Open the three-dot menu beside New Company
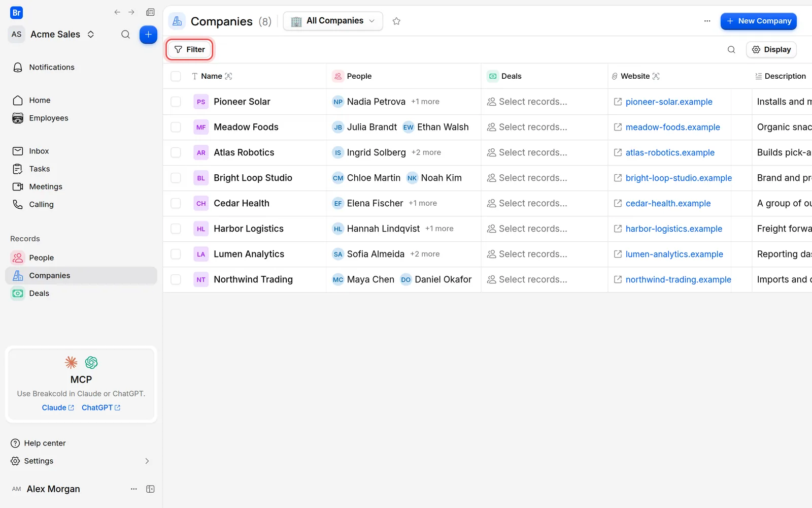812x508 pixels. pyautogui.click(x=707, y=21)
